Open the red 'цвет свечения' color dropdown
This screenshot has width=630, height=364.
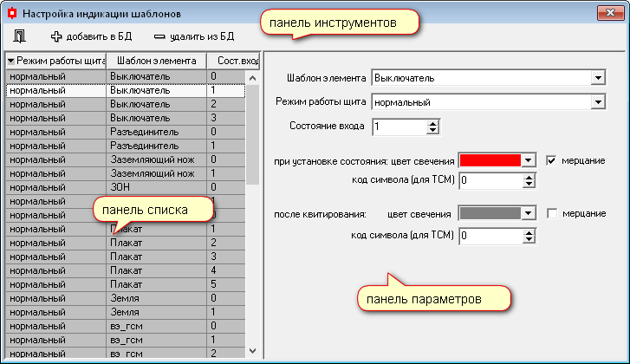coord(529,160)
